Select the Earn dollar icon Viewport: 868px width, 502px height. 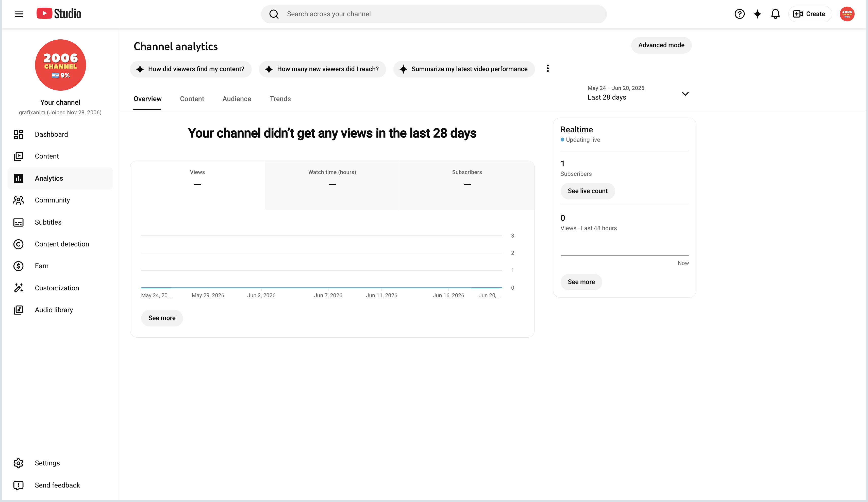[x=18, y=266]
